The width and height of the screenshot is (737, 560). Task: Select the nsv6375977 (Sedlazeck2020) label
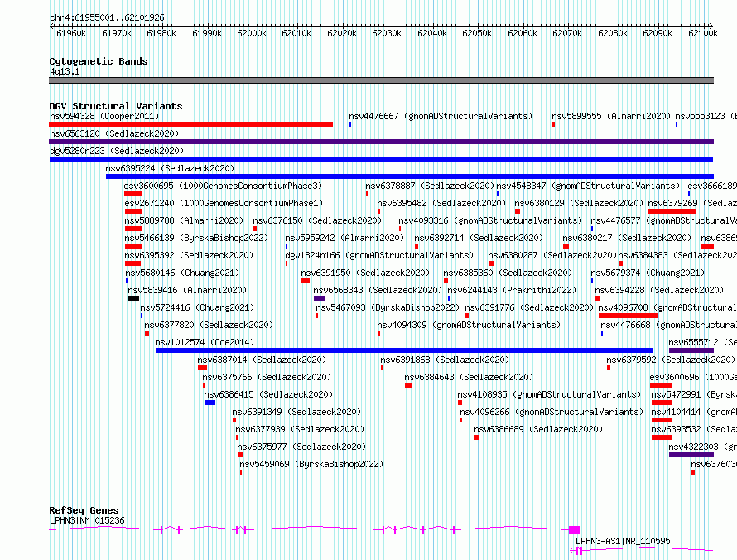[301, 447]
